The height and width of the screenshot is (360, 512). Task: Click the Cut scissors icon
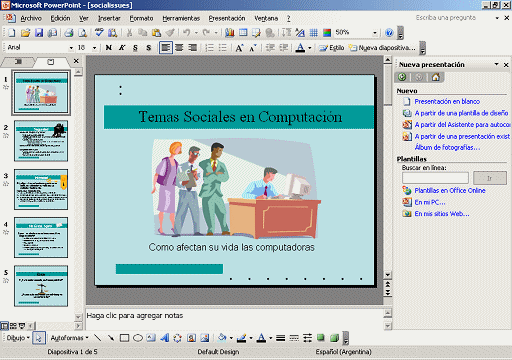129,33
